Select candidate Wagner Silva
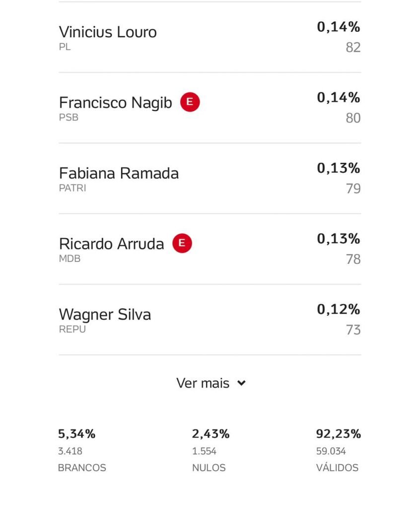Viewport: 420px width, 508px height. tap(105, 314)
